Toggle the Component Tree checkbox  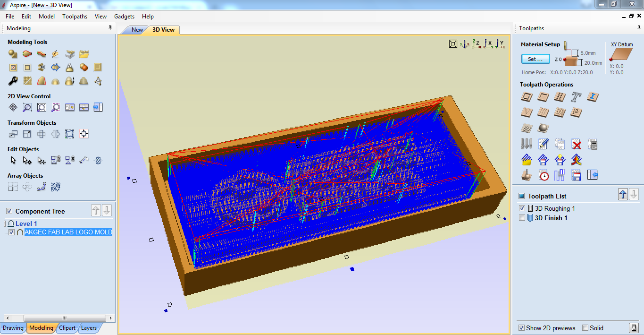[9, 211]
